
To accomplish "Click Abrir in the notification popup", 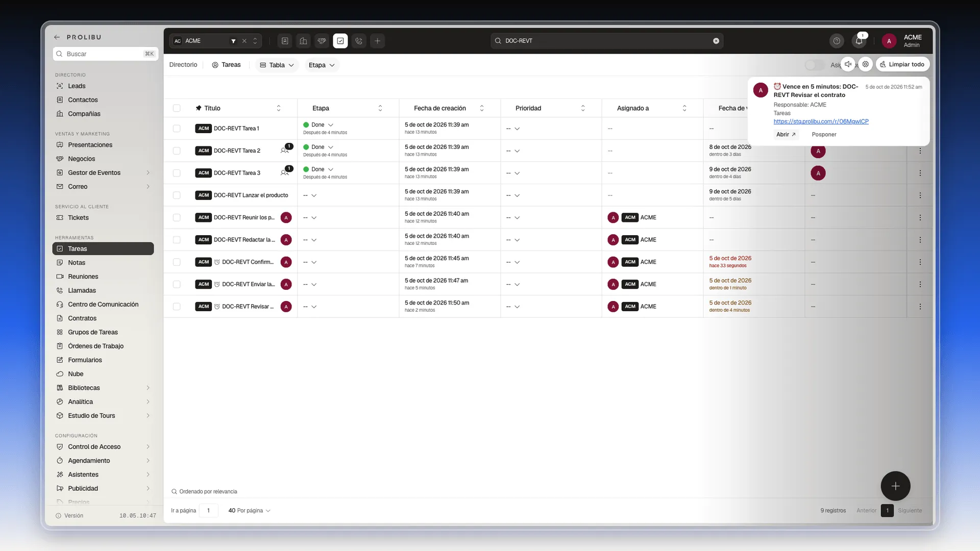I will pyautogui.click(x=786, y=135).
